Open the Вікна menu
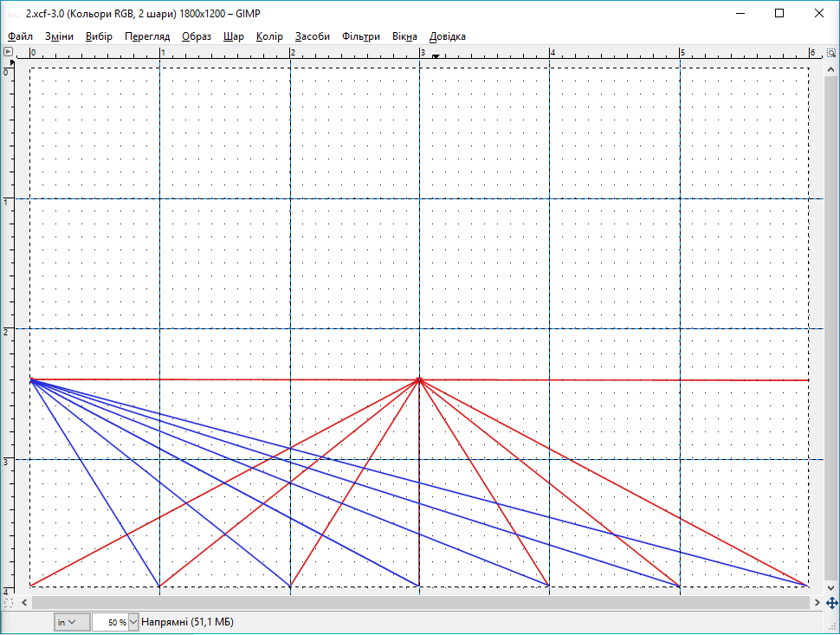 tap(404, 36)
